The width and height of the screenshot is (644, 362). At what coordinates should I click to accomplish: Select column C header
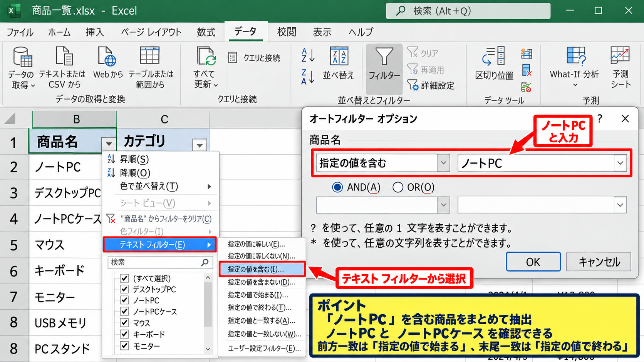point(163,119)
